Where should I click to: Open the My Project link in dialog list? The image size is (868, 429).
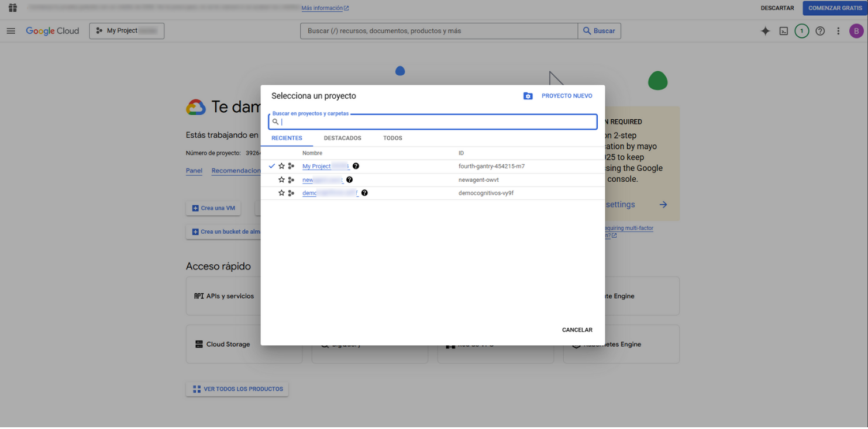click(x=326, y=167)
